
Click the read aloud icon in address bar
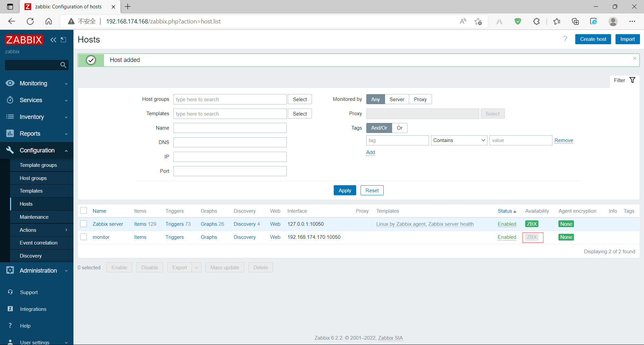coord(463,21)
